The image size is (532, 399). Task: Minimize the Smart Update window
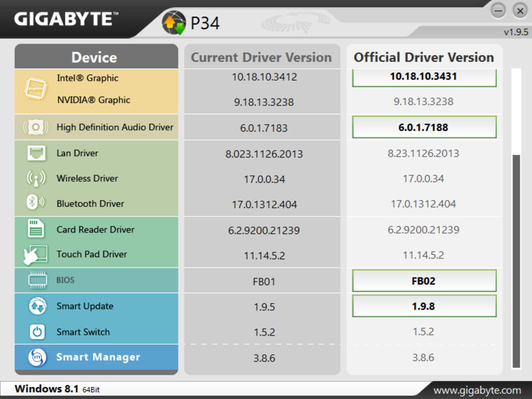click(498, 11)
